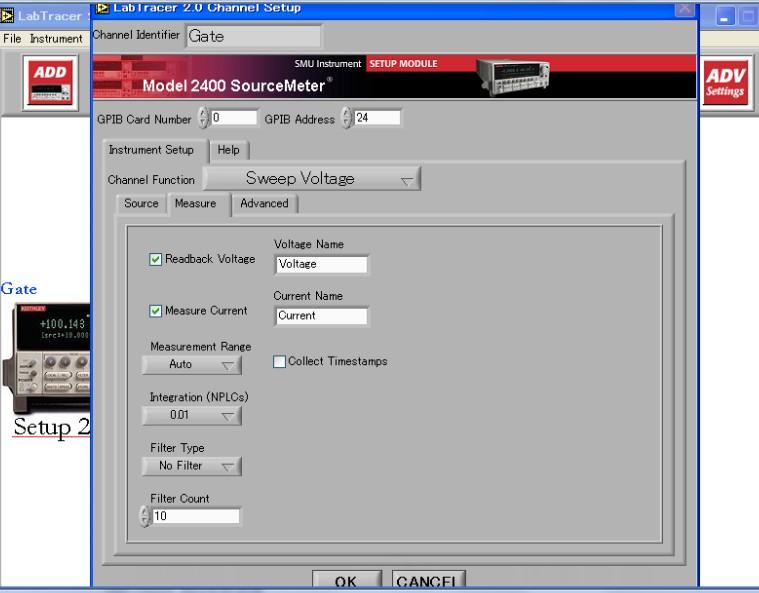This screenshot has height=593, width=759.
Task: Select the Gate SourceMeter instrument thumbnail
Action: click(47, 357)
